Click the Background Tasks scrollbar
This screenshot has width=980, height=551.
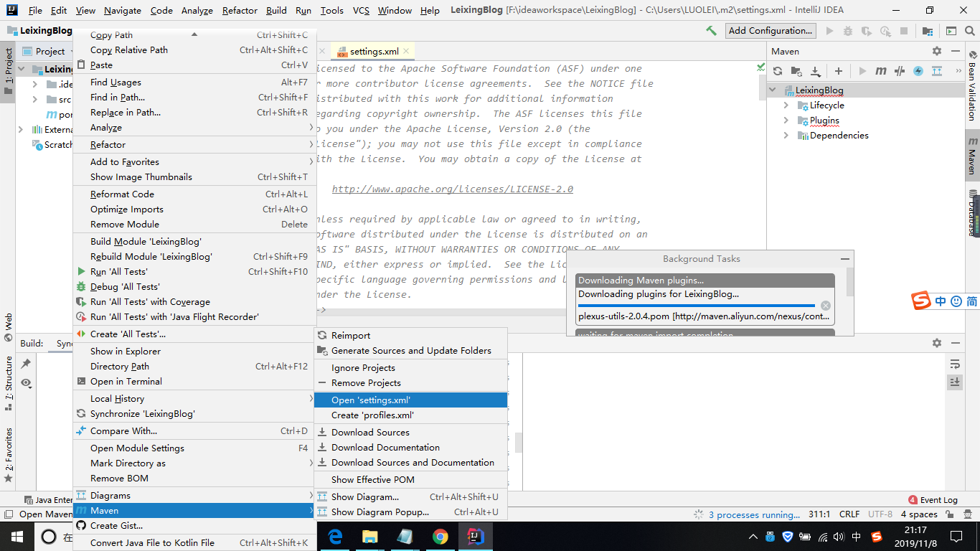tap(850, 281)
